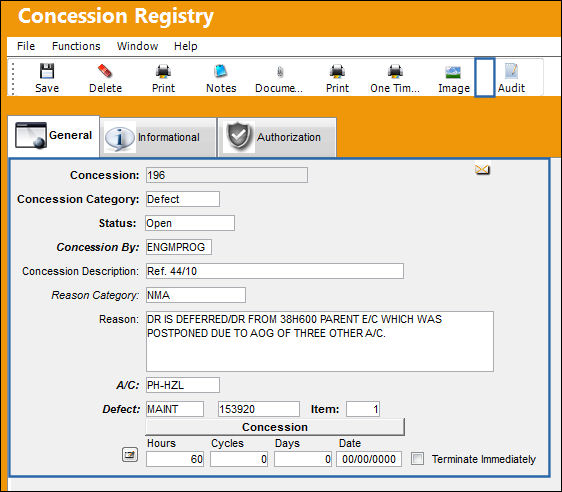Open the File menu
The width and height of the screenshot is (562, 492).
[x=26, y=46]
